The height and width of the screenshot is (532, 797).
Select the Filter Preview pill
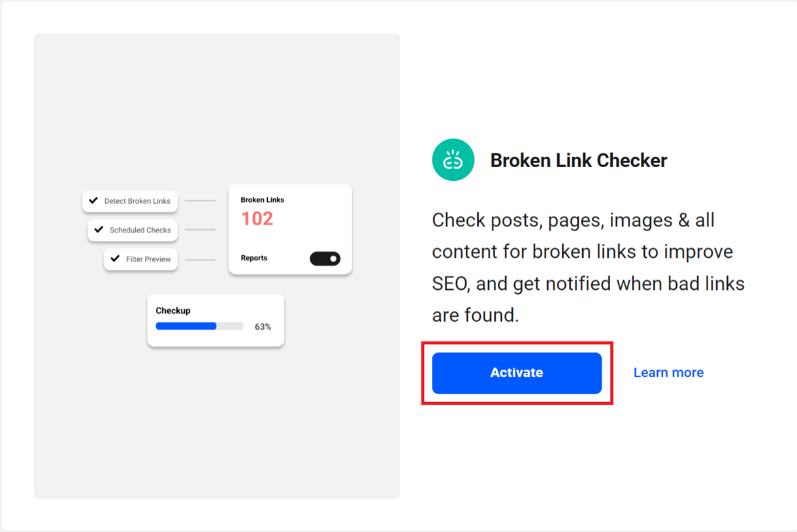pyautogui.click(x=140, y=259)
